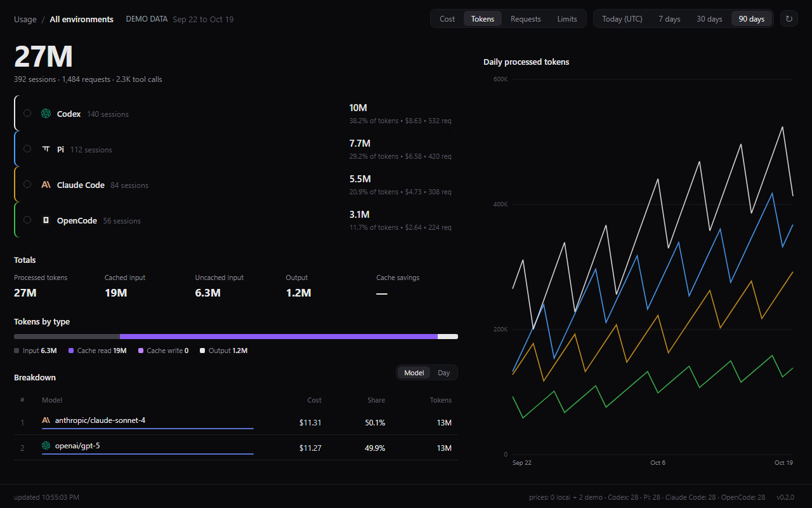Click the OpenCode logo icon

(46, 220)
